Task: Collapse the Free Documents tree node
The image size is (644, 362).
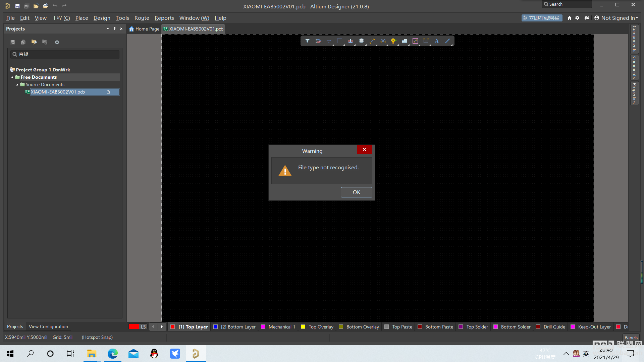Action: (12, 77)
